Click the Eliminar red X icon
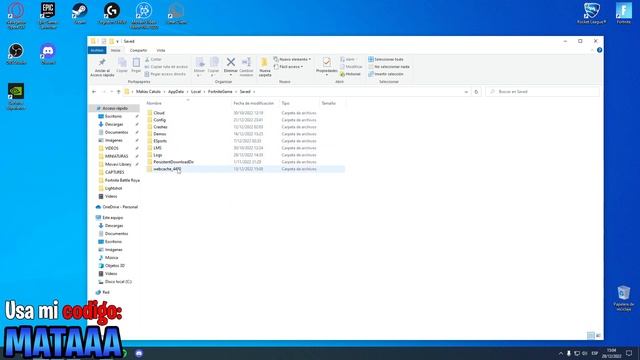The image size is (640, 360). pos(231,62)
